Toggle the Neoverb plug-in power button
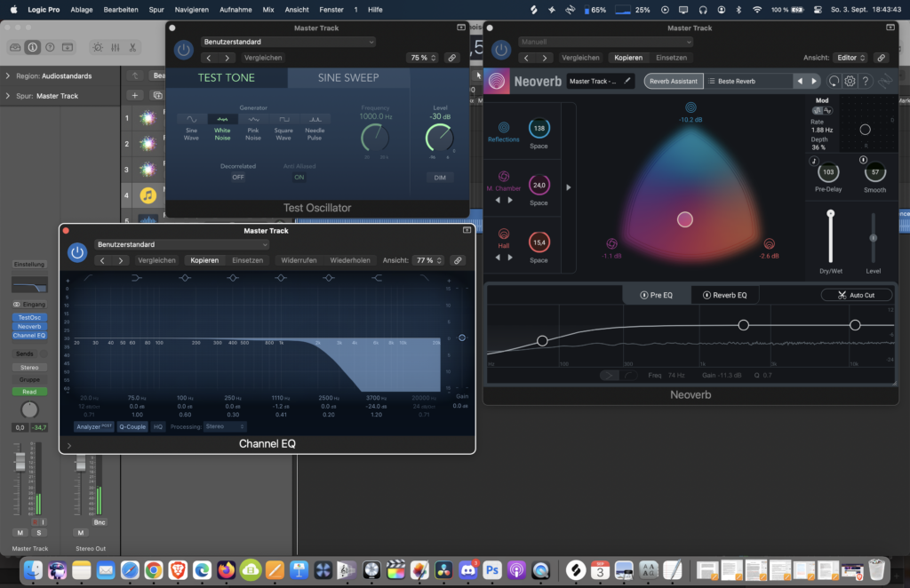The height and width of the screenshot is (588, 910). (501, 50)
